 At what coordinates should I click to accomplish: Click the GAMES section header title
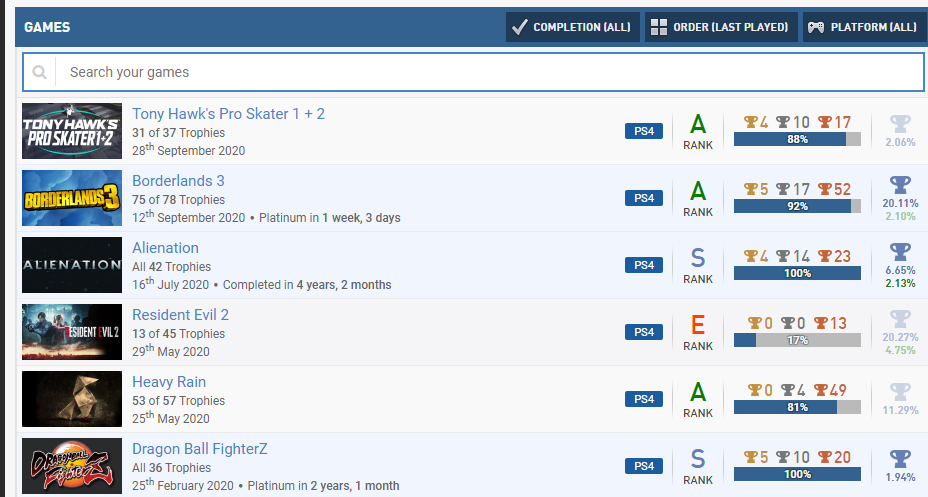click(x=47, y=27)
